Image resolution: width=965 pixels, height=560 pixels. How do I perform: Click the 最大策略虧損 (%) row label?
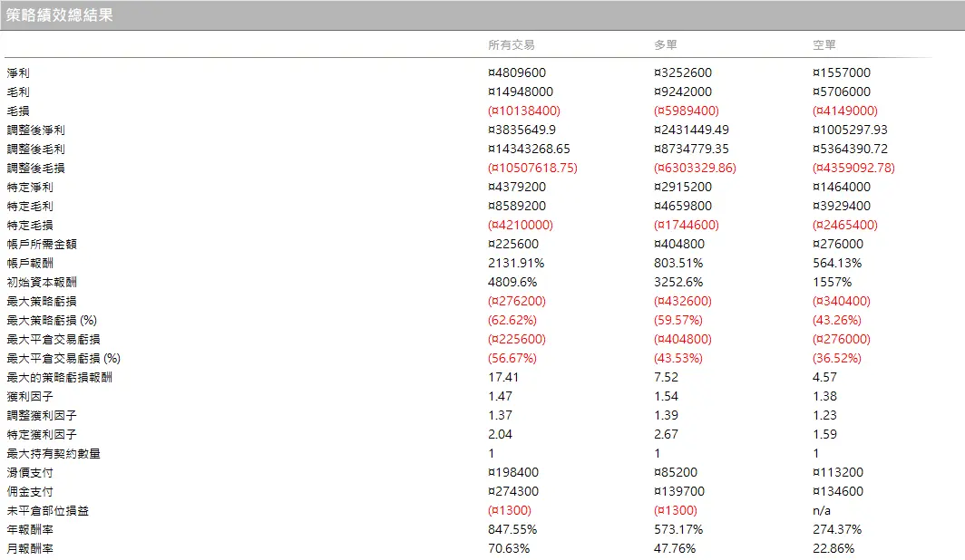(x=52, y=320)
